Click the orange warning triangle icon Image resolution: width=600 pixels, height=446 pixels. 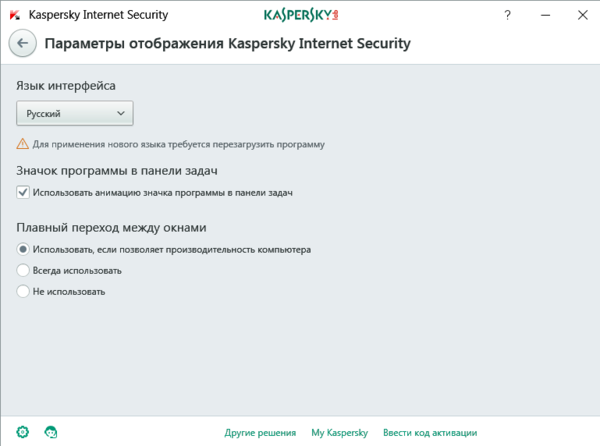[x=22, y=144]
